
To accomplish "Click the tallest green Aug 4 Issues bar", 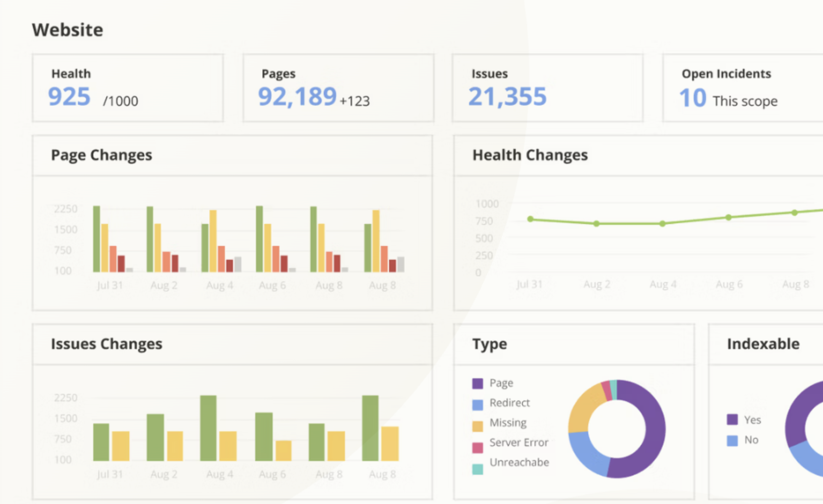I will (x=208, y=427).
